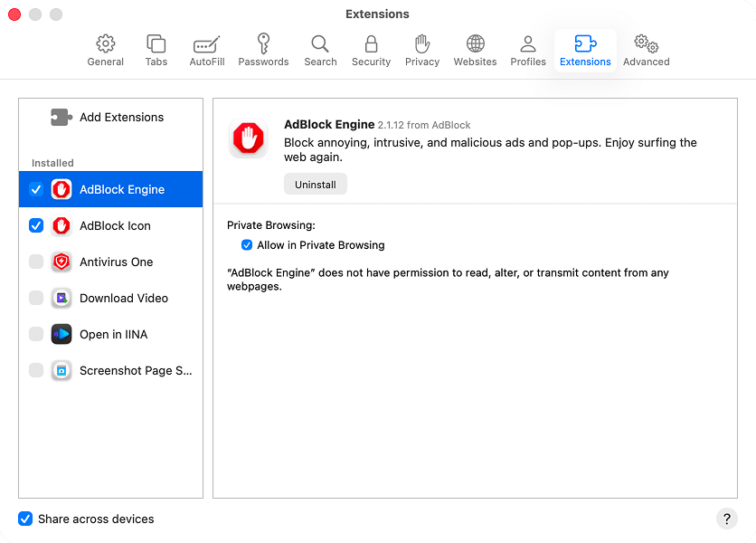The height and width of the screenshot is (543, 756).
Task: Switch to Security preferences
Action: [x=371, y=50]
